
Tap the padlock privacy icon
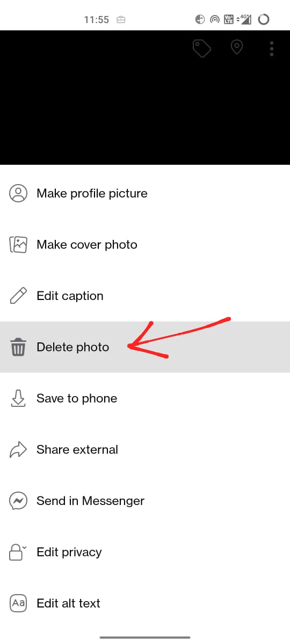[18, 552]
